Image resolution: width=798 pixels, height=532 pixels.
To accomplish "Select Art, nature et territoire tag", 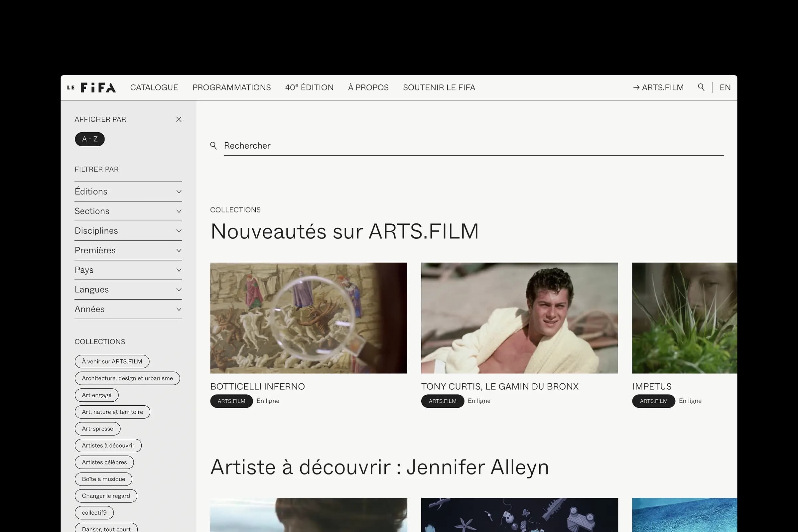I will click(112, 412).
